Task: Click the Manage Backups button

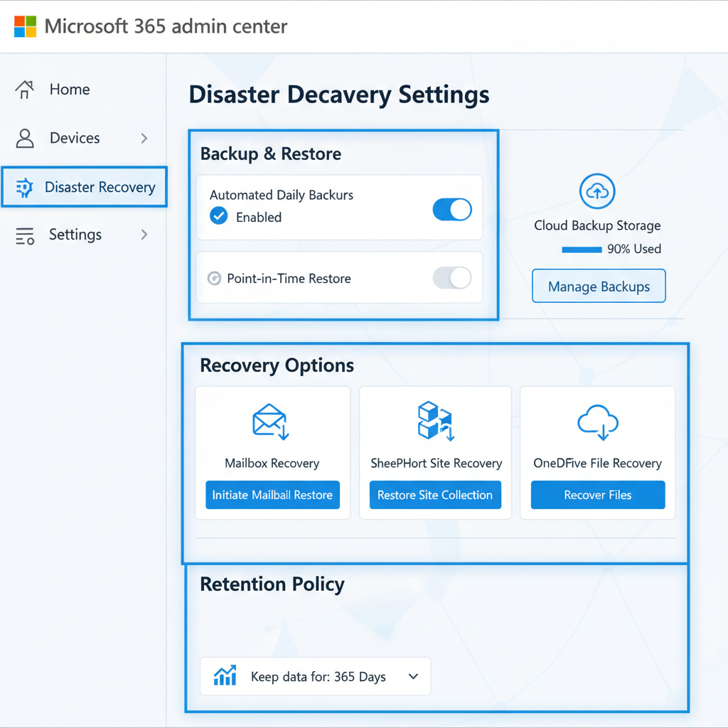Action: [599, 286]
